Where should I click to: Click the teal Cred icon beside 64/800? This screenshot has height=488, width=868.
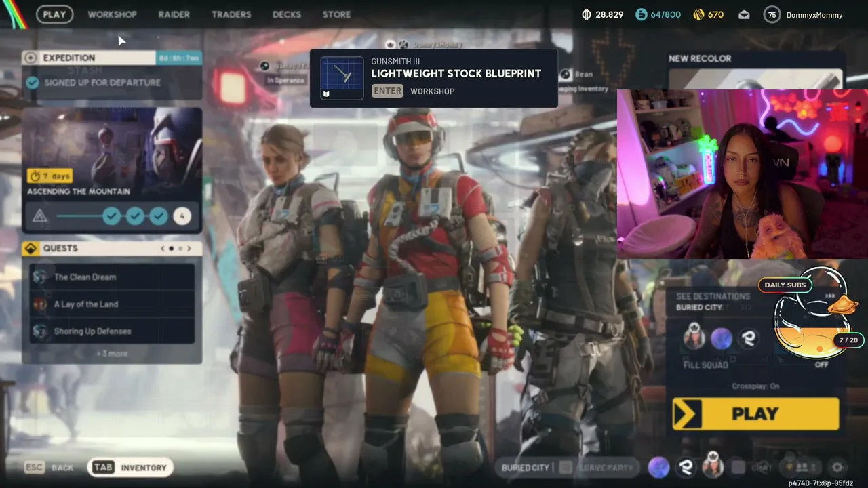[x=642, y=14]
